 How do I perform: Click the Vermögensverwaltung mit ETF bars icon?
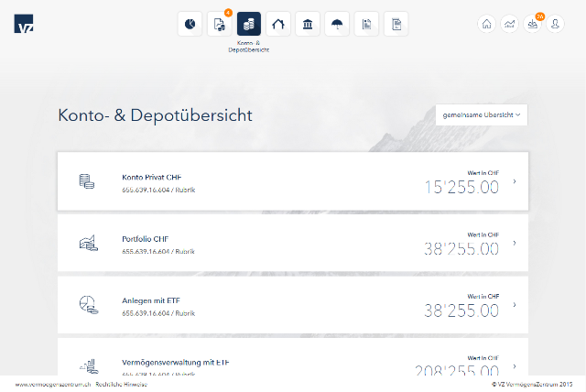(x=89, y=366)
